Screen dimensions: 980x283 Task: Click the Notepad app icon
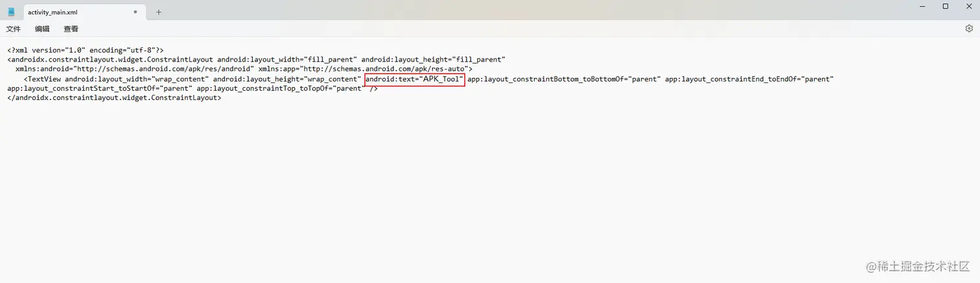click(x=11, y=12)
